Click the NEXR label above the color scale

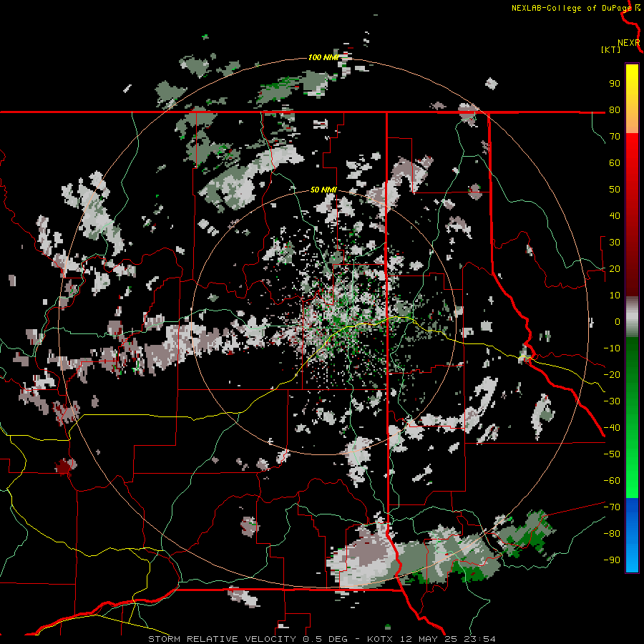[x=629, y=43]
